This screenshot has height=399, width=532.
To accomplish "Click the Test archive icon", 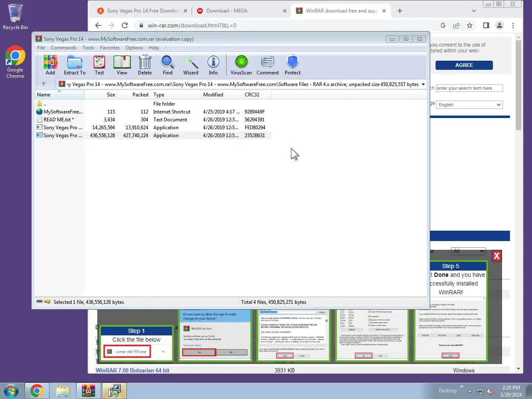I will click(x=99, y=65).
